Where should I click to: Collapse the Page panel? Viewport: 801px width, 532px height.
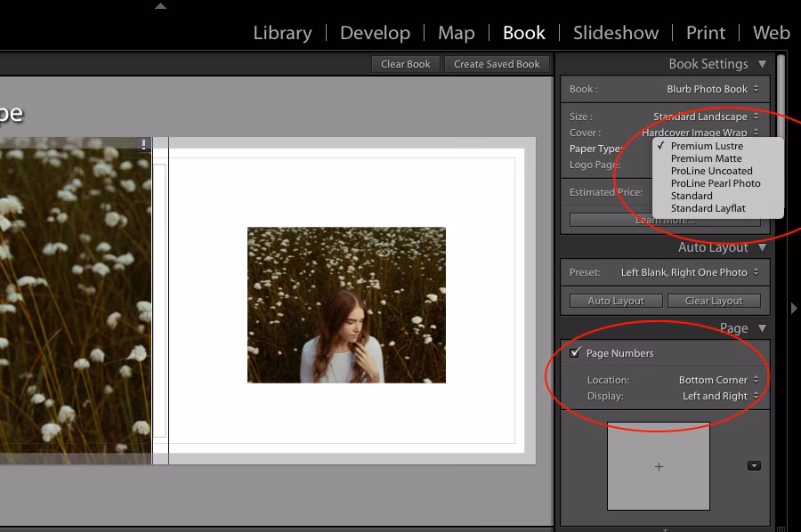tap(763, 327)
